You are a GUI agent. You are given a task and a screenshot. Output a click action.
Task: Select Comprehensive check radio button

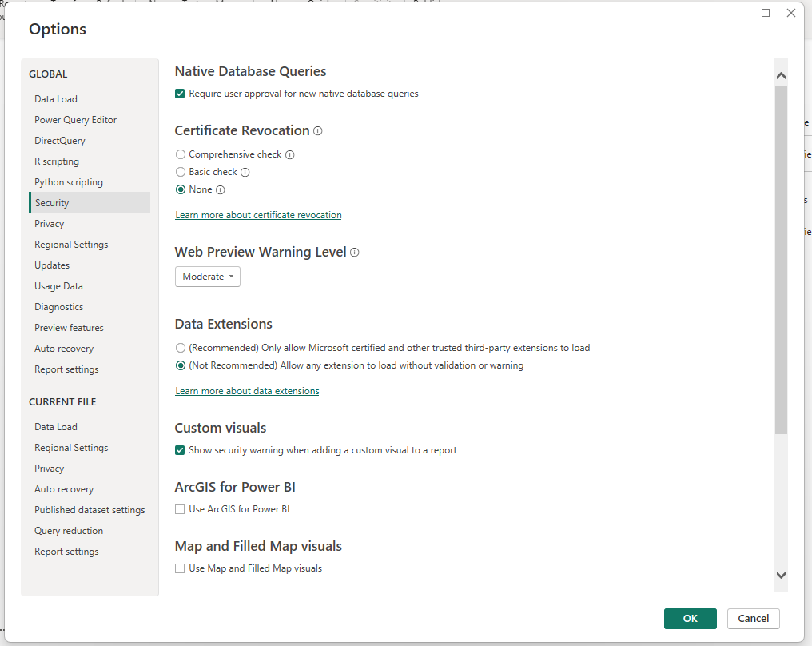tap(181, 154)
